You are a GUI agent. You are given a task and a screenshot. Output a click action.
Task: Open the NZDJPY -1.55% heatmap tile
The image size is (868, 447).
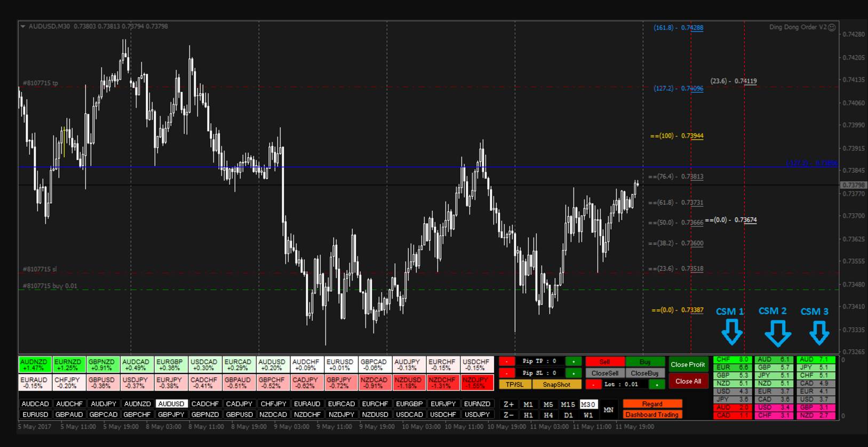477,382
